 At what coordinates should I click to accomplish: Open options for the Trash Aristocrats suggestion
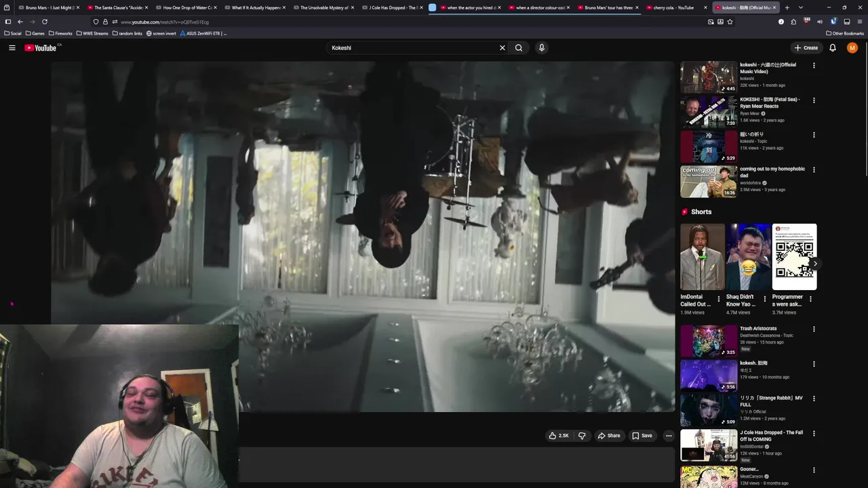pyautogui.click(x=814, y=329)
